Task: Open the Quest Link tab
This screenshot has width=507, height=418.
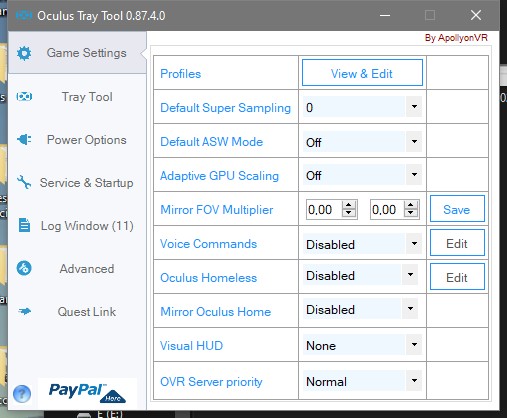Action: pyautogui.click(x=77, y=312)
